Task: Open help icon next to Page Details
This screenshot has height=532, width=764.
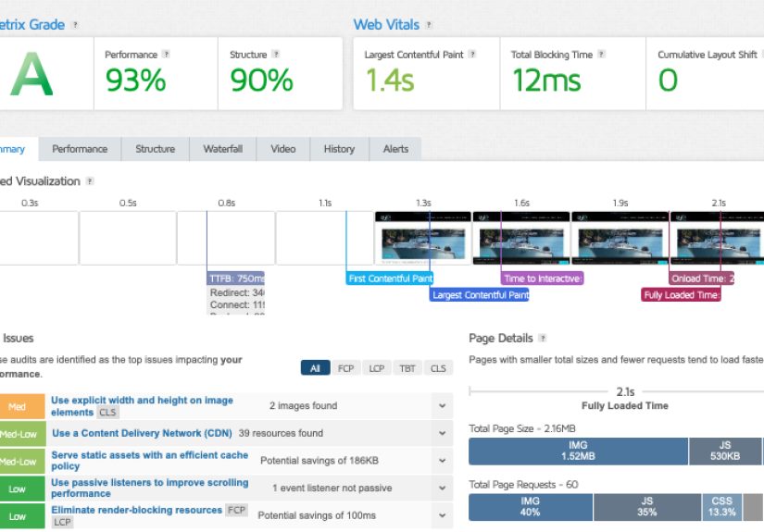Action: tap(543, 339)
